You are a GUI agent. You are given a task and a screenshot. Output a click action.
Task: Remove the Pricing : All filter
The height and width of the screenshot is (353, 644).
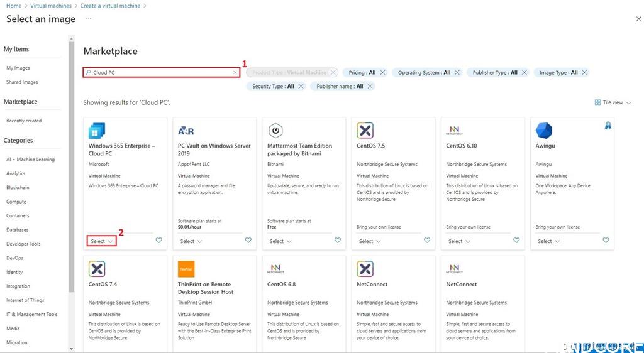click(382, 73)
